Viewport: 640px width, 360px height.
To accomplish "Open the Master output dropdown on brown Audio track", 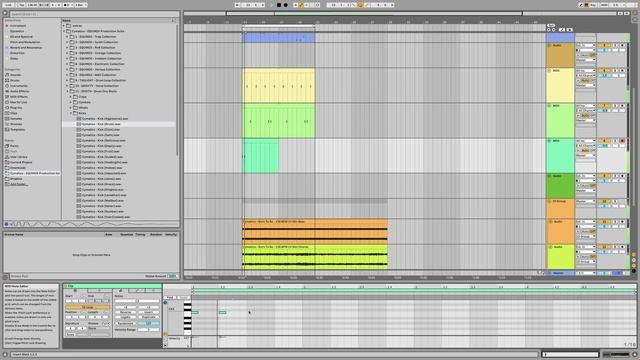I will (x=586, y=60).
